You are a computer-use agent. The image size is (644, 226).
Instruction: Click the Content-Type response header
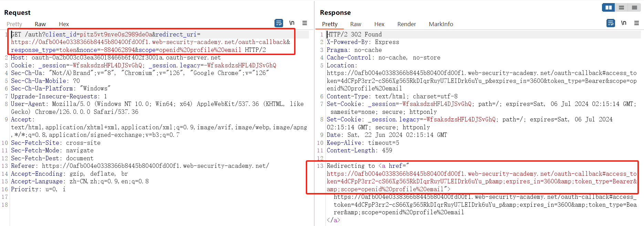coord(392,96)
